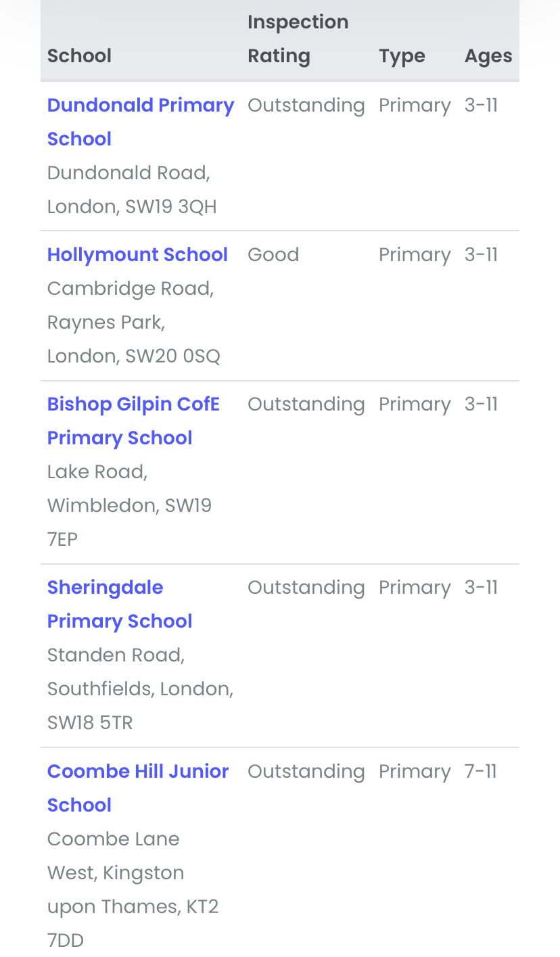560x957 pixels.
Task: Open the Dundonald Primary School link
Action: pos(140,122)
